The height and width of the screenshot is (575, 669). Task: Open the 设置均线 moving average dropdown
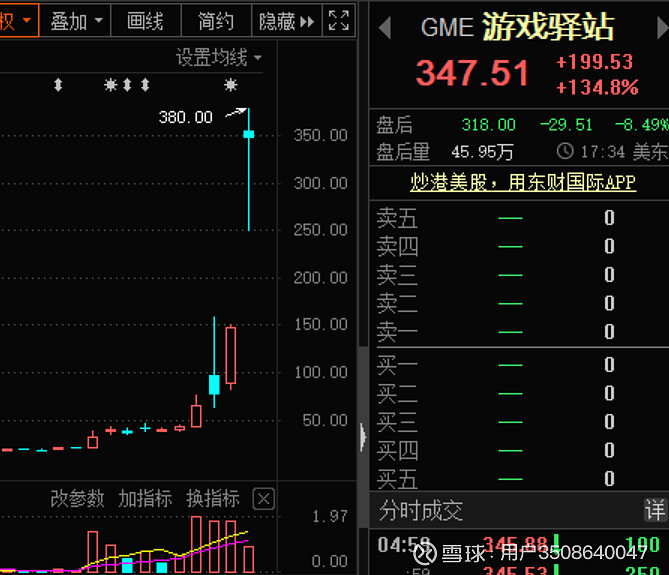tap(219, 58)
